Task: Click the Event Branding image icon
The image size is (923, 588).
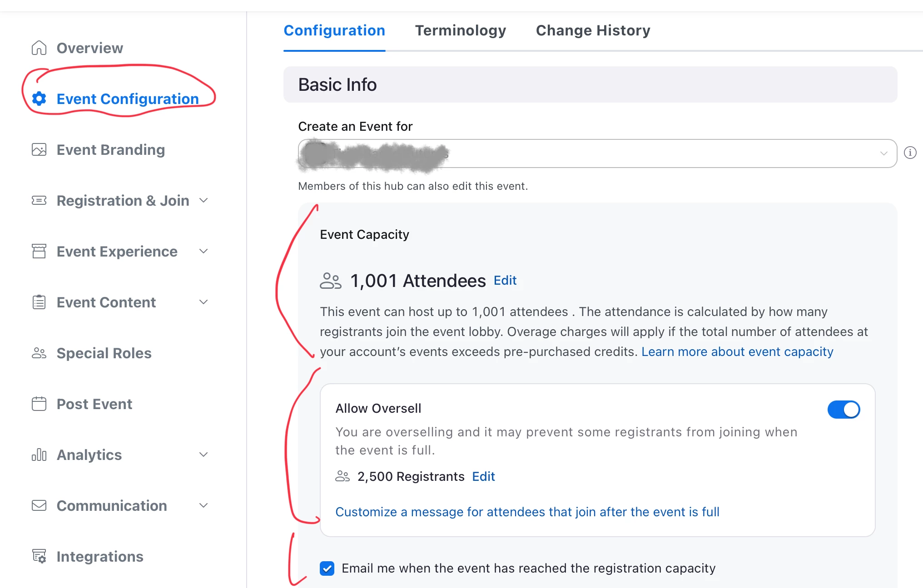Action: [39, 150]
